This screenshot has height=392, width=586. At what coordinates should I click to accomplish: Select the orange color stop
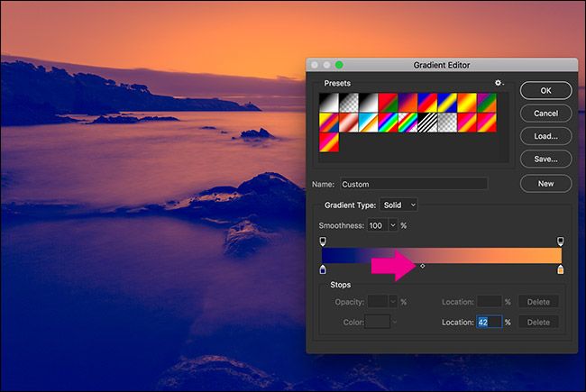pyautogui.click(x=560, y=269)
